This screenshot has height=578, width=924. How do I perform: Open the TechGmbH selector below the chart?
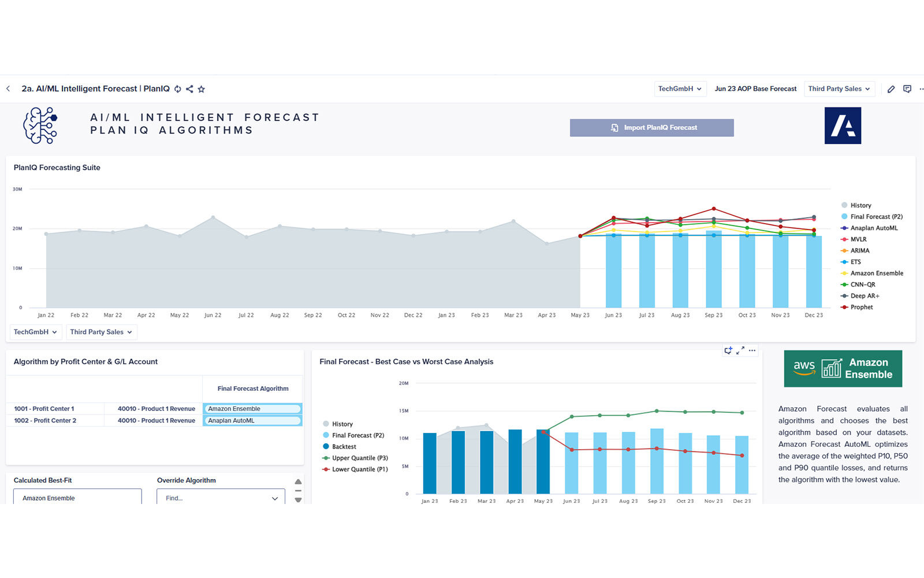pos(35,332)
